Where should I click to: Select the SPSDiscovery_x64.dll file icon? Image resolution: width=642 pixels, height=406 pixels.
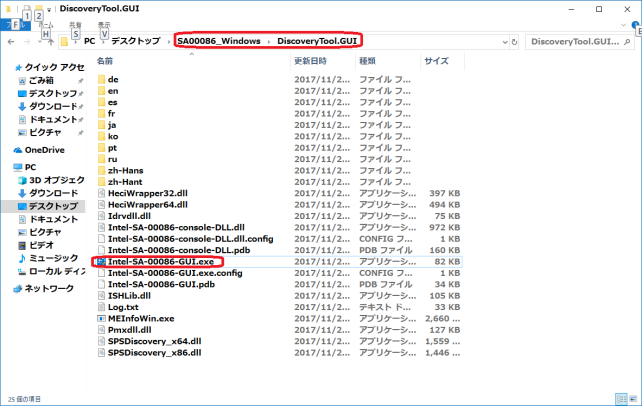pyautogui.click(x=102, y=341)
